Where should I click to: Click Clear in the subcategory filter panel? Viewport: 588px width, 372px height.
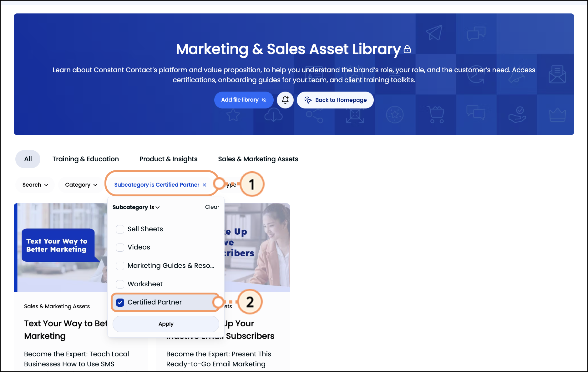pos(212,207)
